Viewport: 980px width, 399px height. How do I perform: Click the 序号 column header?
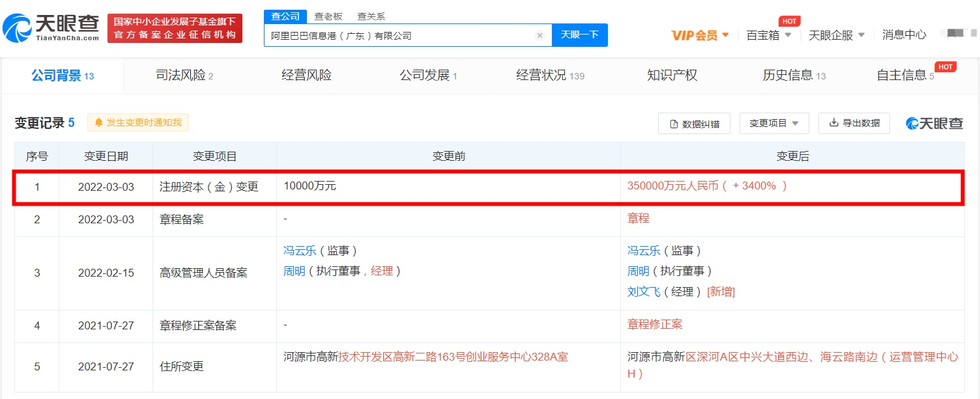(x=37, y=156)
